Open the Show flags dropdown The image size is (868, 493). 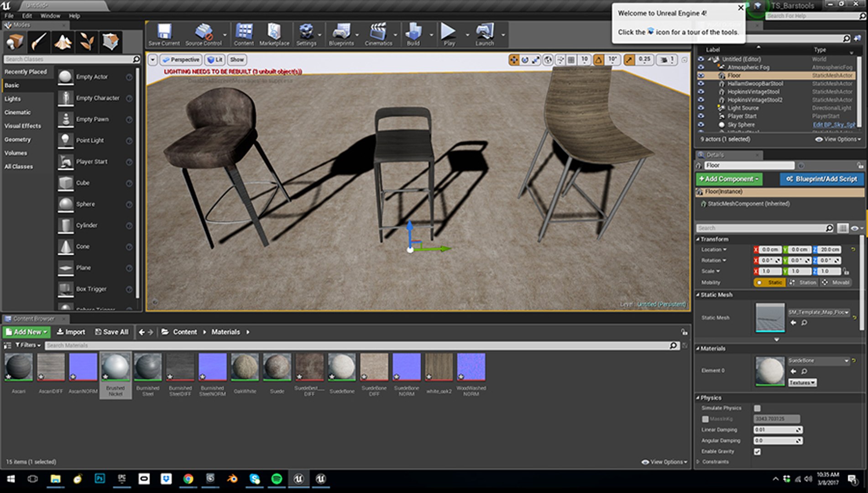click(x=237, y=60)
